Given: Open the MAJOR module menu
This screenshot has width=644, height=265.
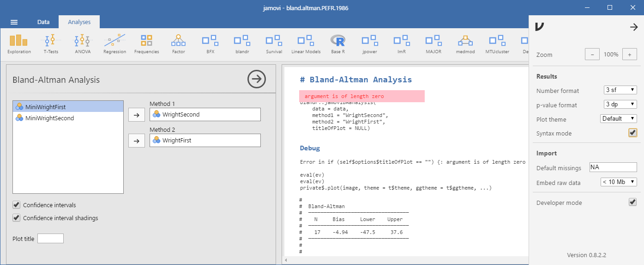Looking at the screenshot, I should [433, 44].
